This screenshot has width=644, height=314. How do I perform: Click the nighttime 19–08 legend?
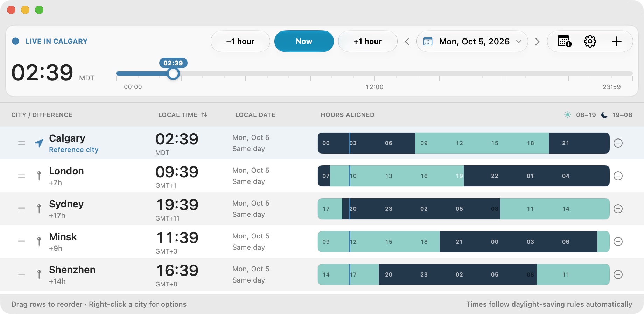[x=617, y=115]
